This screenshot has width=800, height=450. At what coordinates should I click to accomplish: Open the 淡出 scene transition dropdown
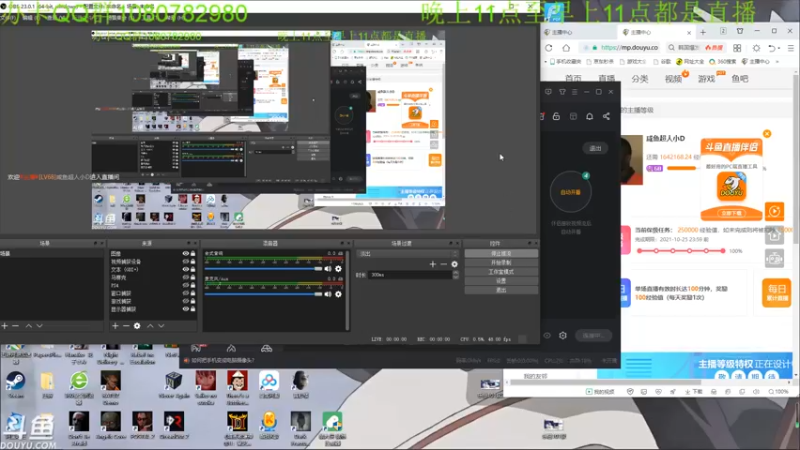pos(407,254)
